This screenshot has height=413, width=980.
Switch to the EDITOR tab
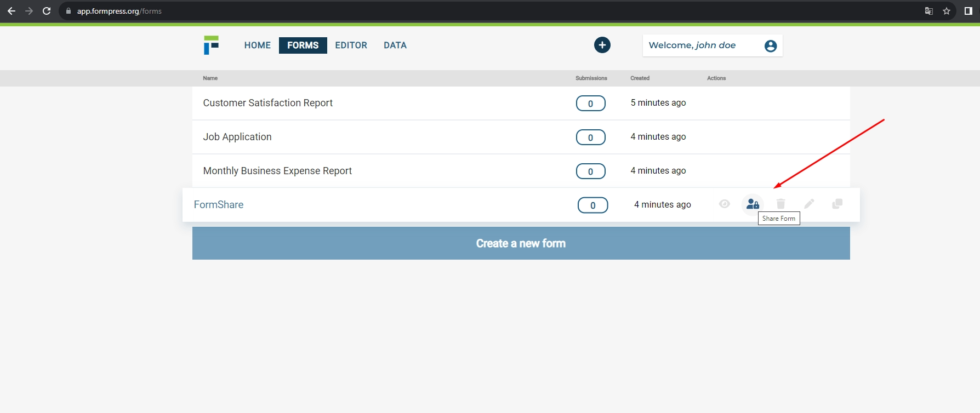pos(351,45)
